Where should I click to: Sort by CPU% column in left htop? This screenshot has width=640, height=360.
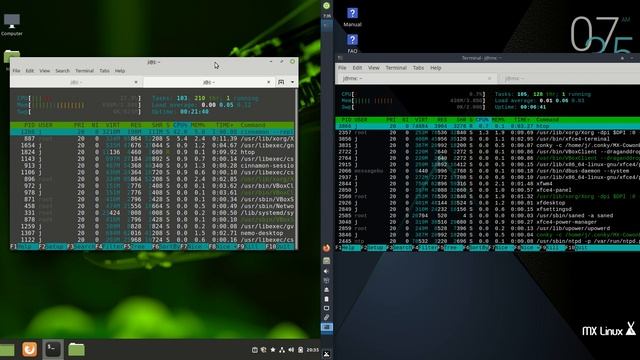click(x=181, y=125)
